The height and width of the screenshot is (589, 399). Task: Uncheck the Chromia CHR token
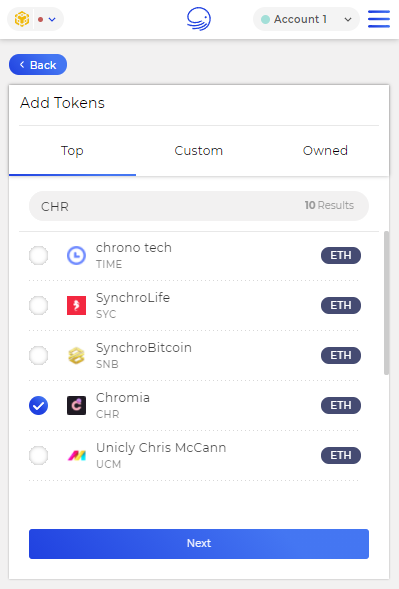(38, 405)
